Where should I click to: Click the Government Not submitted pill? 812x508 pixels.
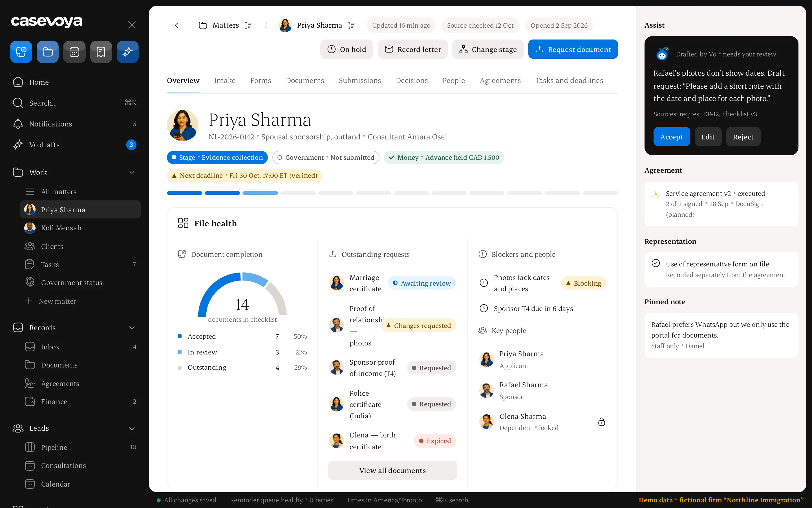coord(326,157)
